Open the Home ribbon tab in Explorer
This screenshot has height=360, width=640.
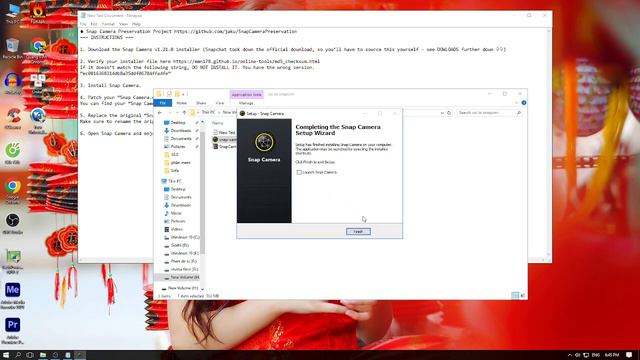(182, 103)
